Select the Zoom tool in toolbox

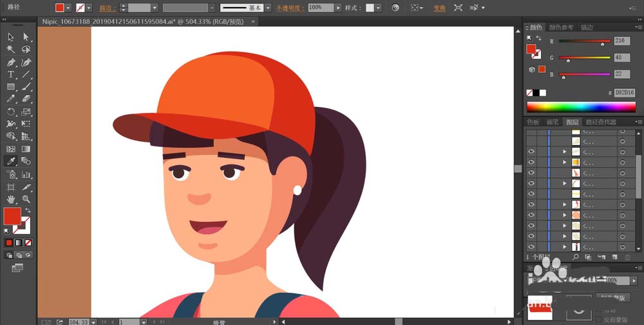(x=26, y=199)
